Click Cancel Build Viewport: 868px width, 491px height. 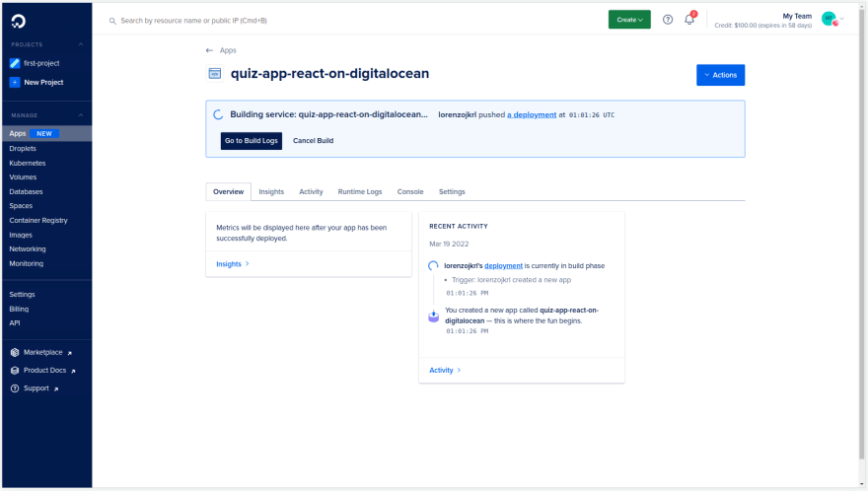[x=313, y=141]
